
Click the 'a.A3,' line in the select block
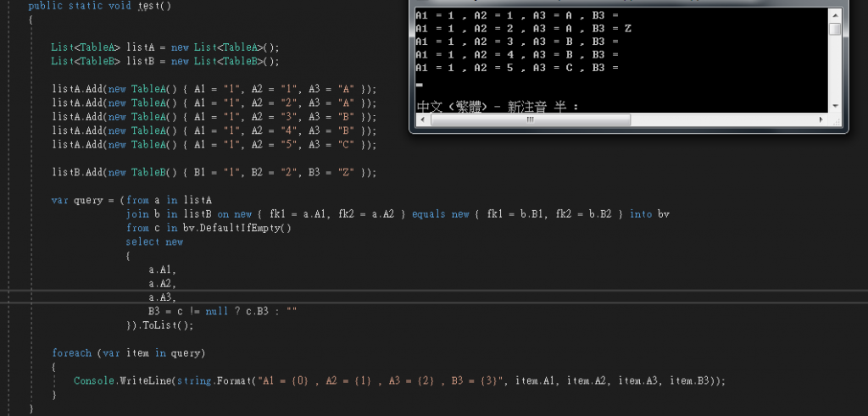(x=162, y=297)
